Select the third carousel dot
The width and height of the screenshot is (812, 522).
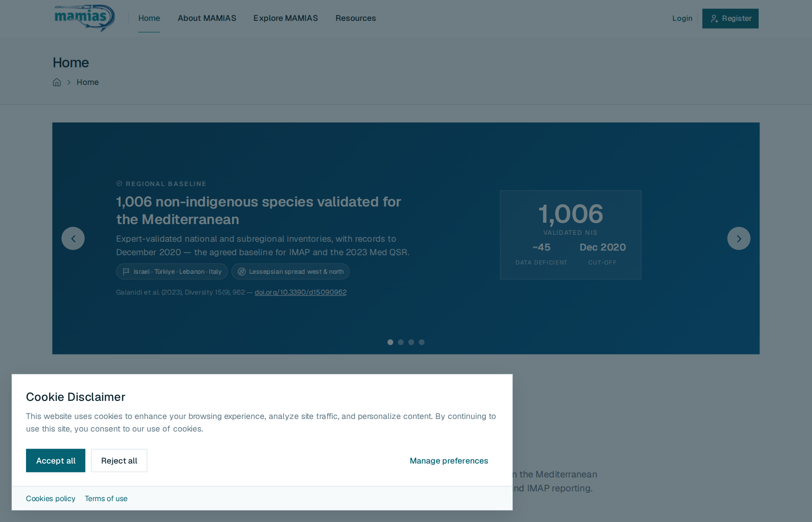(411, 342)
